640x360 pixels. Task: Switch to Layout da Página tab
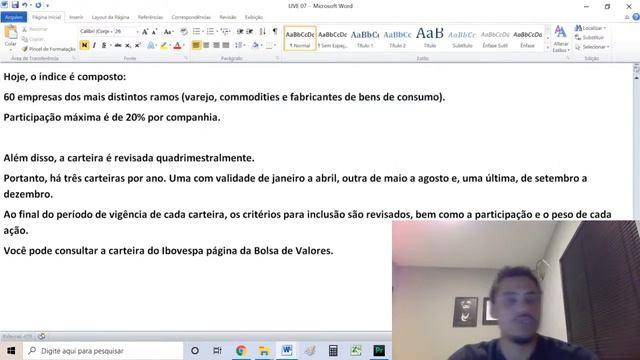[110, 17]
